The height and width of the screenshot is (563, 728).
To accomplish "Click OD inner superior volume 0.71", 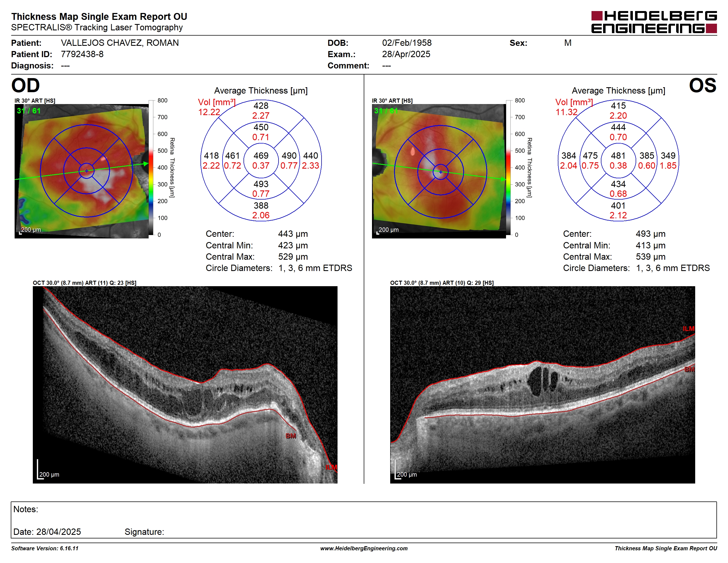I will click(x=261, y=137).
